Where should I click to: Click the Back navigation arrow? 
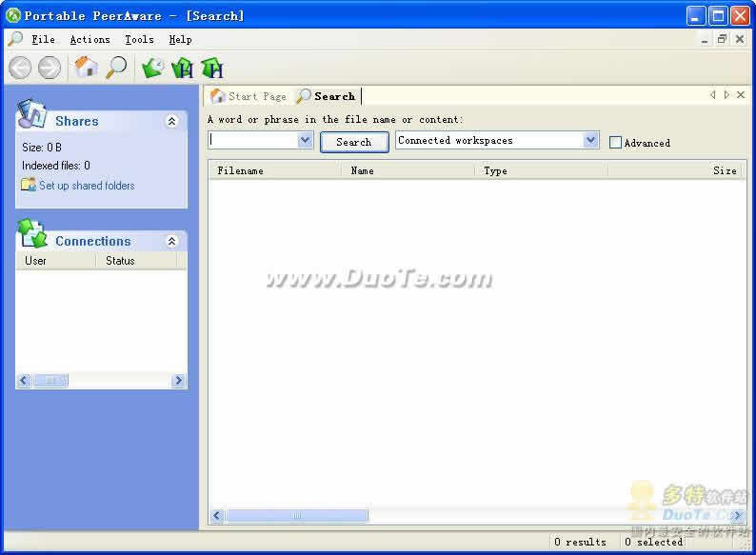pos(20,68)
